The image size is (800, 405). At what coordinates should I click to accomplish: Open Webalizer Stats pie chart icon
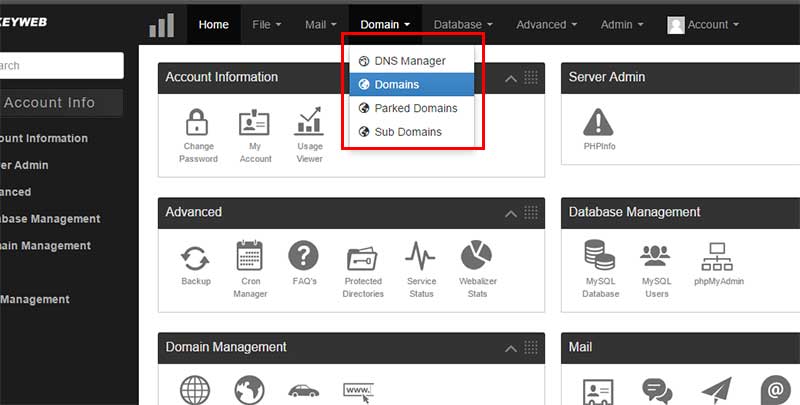tap(476, 256)
